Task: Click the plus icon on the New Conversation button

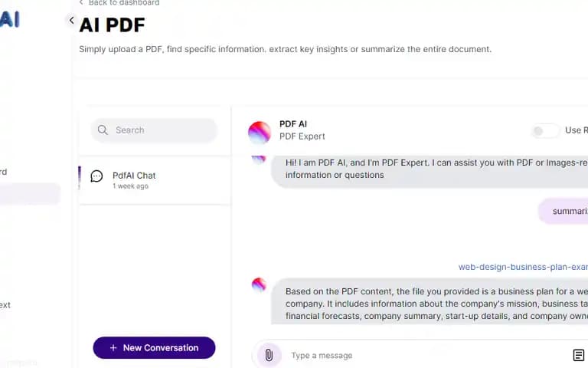Action: click(113, 348)
